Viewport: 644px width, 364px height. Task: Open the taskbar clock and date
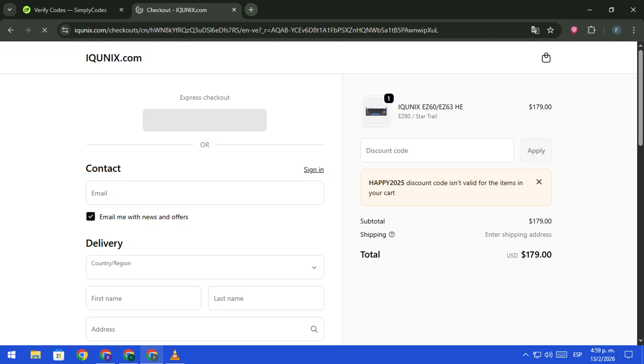[602, 355]
